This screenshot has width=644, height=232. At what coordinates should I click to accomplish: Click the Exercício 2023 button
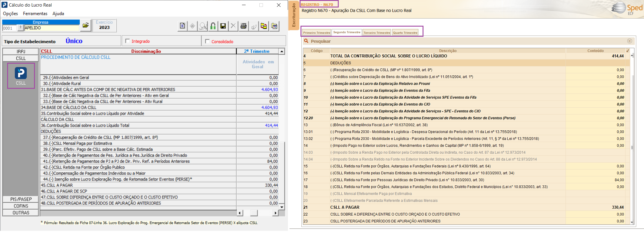pos(104,25)
